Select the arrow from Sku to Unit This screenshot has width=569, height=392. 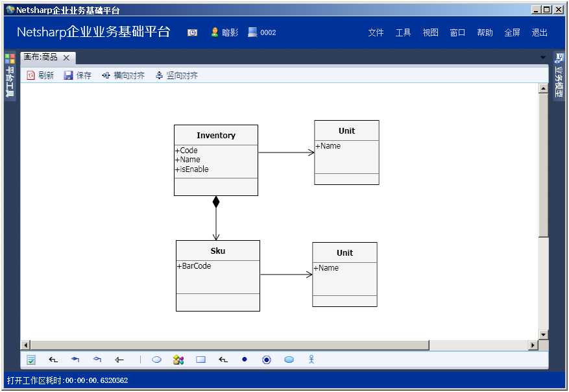point(286,275)
